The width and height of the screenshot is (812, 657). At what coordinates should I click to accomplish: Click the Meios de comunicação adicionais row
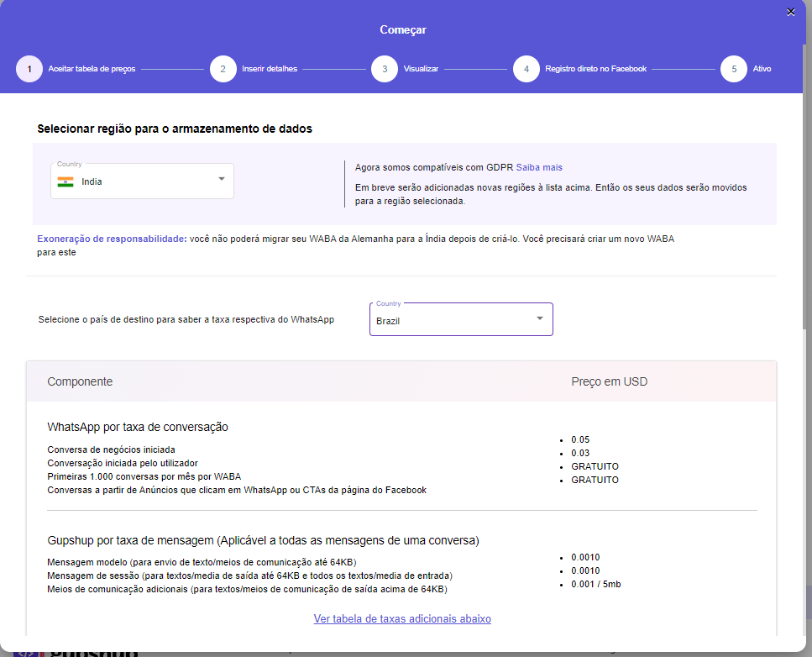point(247,589)
